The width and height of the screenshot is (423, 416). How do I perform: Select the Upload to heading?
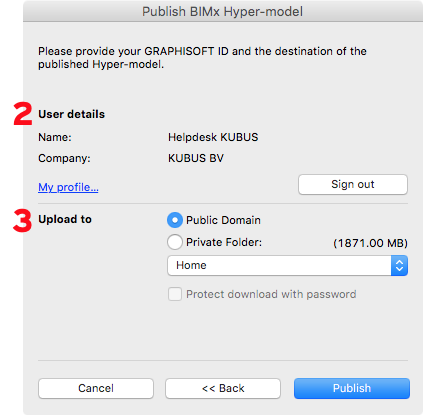coord(65,219)
